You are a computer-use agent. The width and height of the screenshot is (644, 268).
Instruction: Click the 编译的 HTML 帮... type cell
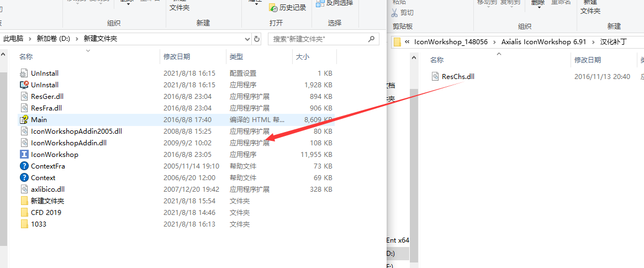257,119
